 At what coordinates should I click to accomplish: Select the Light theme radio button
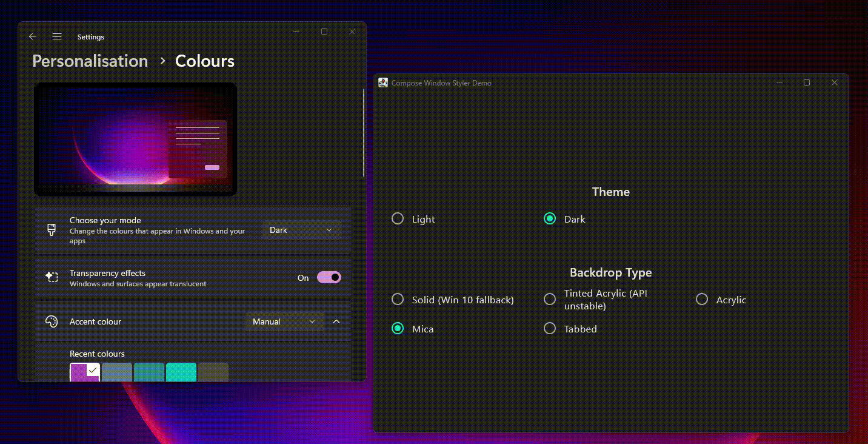pyautogui.click(x=398, y=218)
